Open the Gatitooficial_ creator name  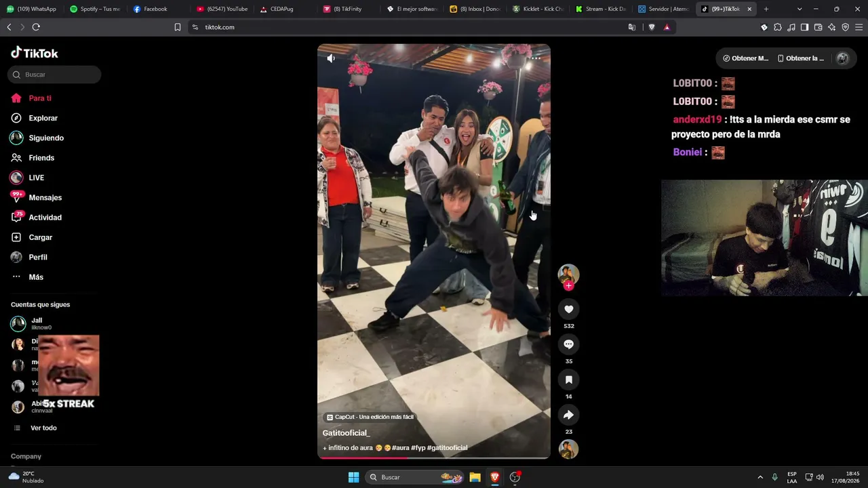(x=346, y=432)
